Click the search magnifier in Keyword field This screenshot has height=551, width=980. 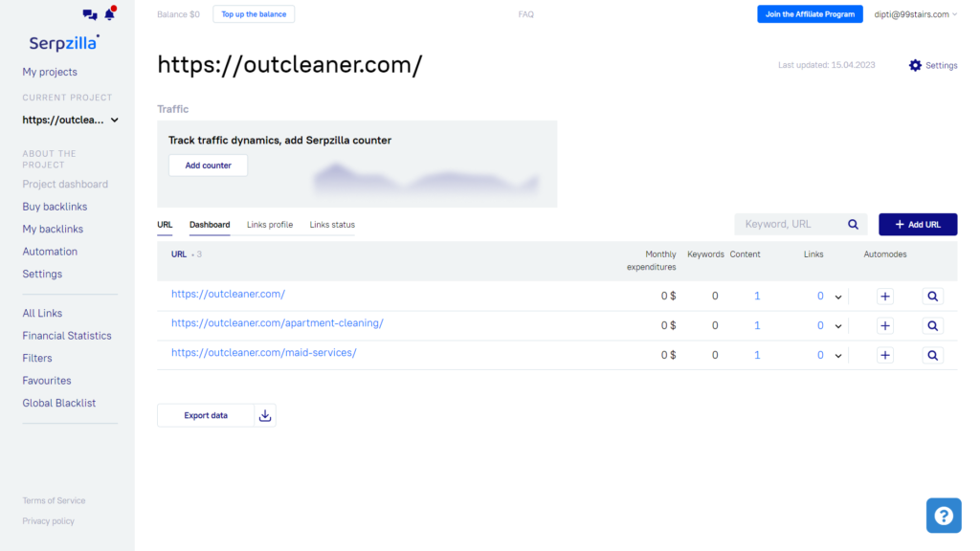coord(853,224)
